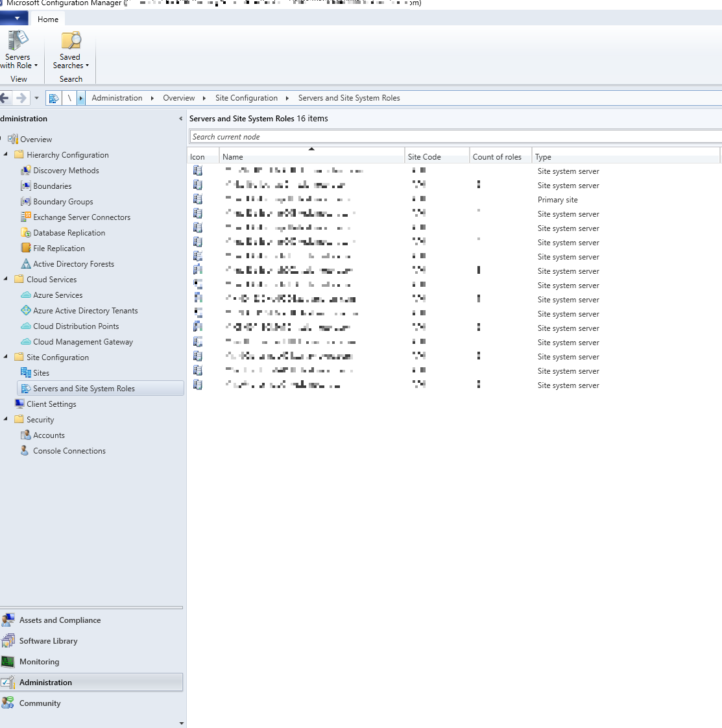Expand the arrow after Administration breadcrumb
The width and height of the screenshot is (722, 728).
tap(152, 98)
